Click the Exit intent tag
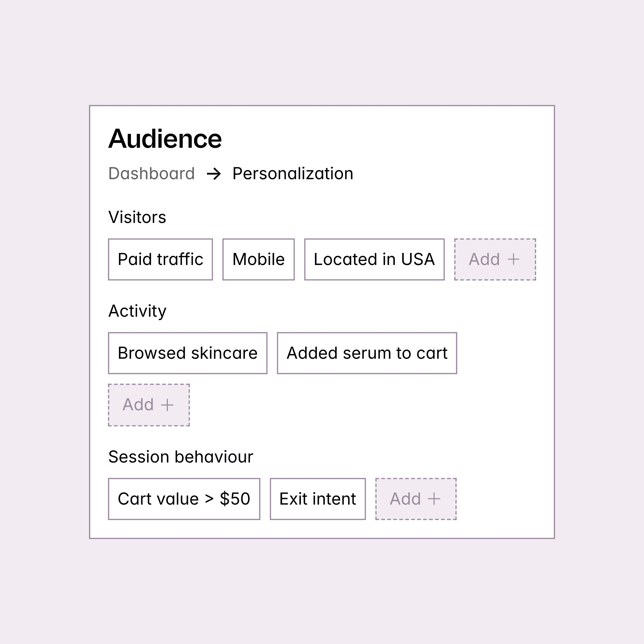644x644 pixels. pos(318,499)
